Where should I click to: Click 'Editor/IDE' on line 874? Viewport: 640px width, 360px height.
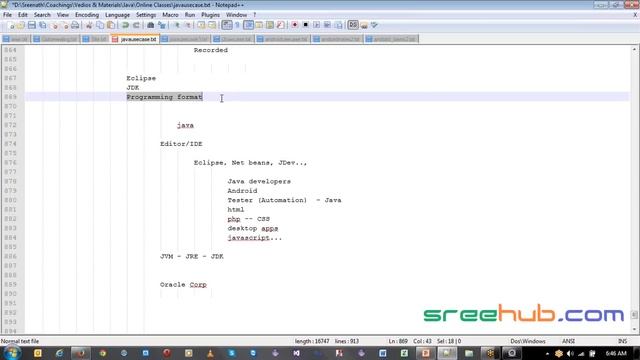(x=181, y=144)
